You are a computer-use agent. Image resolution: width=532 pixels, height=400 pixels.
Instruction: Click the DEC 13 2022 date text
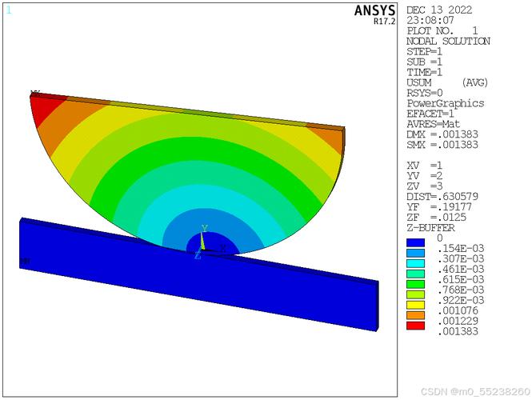[x=439, y=10]
